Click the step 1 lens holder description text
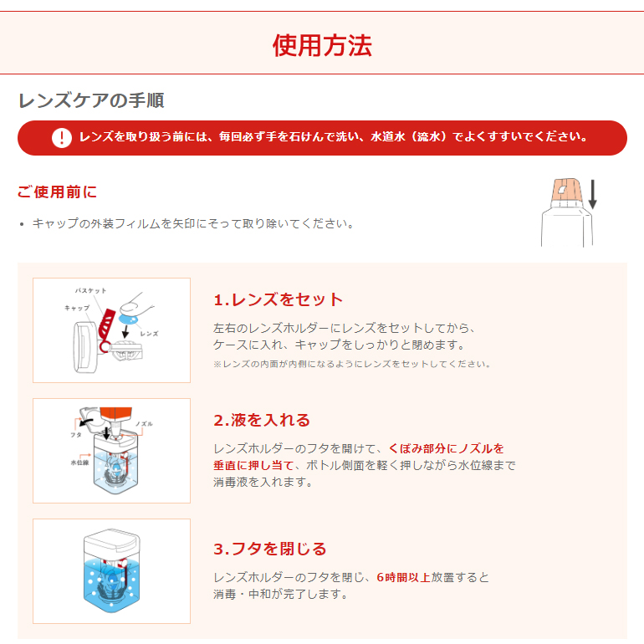 [x=345, y=336]
